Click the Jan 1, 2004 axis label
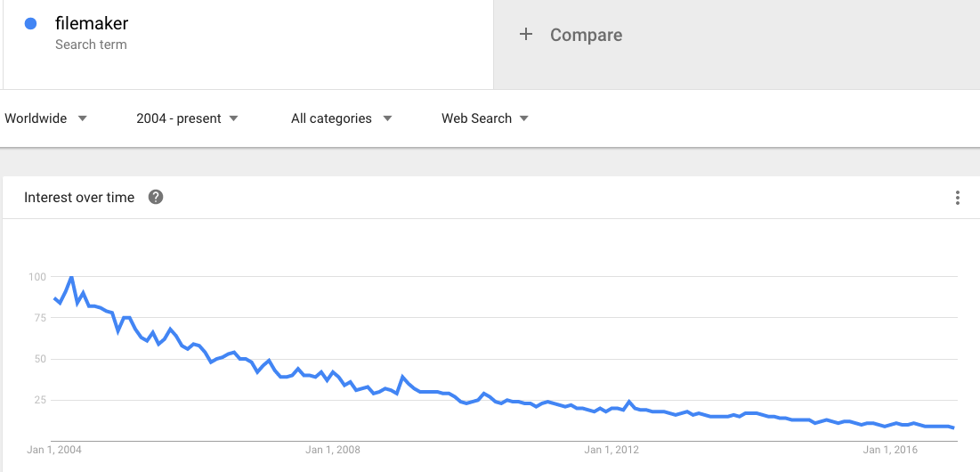The height and width of the screenshot is (472, 980). [54, 450]
